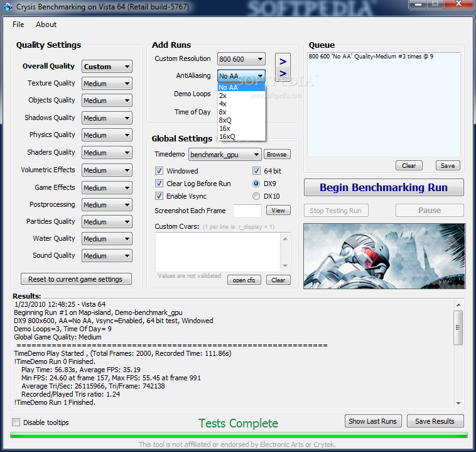Open the About menu
This screenshot has height=452, width=476.
pos(46,25)
